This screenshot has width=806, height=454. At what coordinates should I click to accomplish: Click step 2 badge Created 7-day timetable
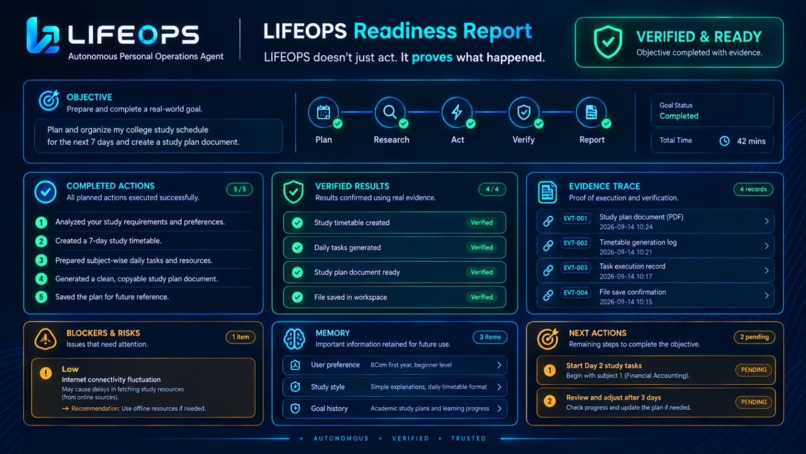point(41,241)
